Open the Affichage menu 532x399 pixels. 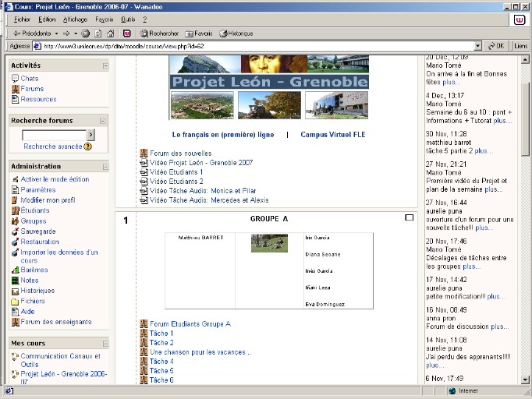(x=75, y=18)
